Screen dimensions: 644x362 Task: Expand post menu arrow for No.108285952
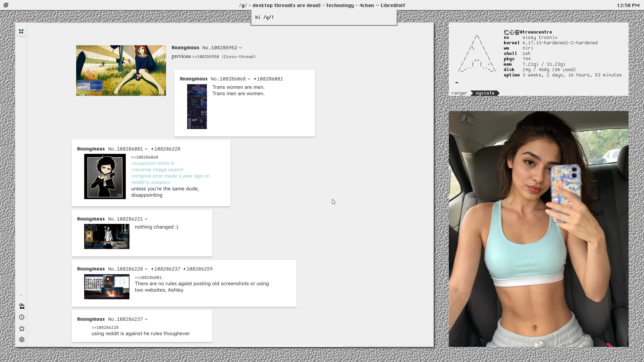(240, 48)
